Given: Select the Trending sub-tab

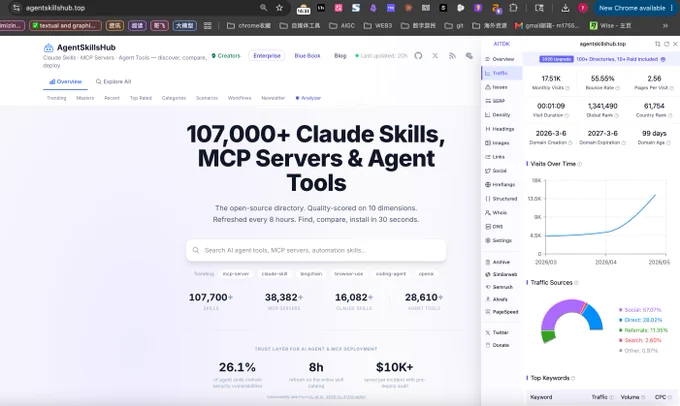Looking at the screenshot, I should [56, 98].
